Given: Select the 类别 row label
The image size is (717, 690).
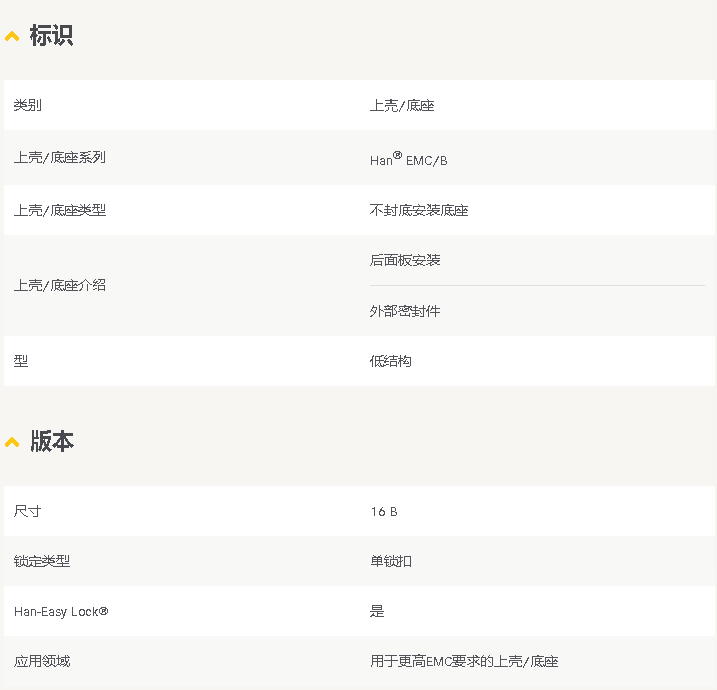Looking at the screenshot, I should [28, 105].
